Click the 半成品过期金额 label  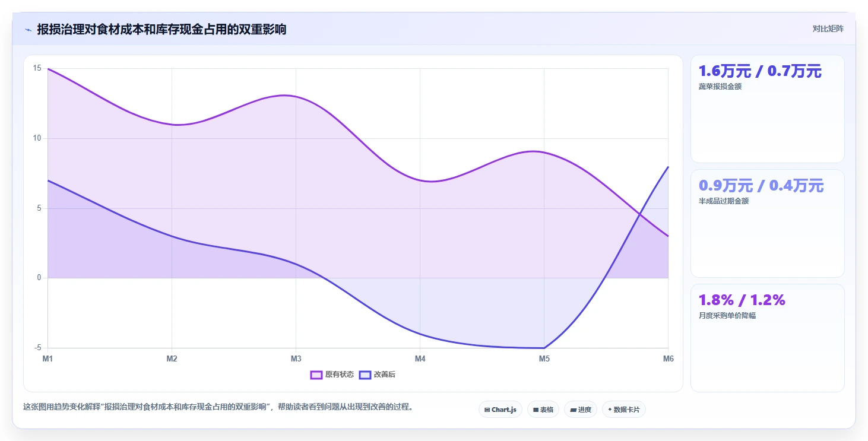724,201
